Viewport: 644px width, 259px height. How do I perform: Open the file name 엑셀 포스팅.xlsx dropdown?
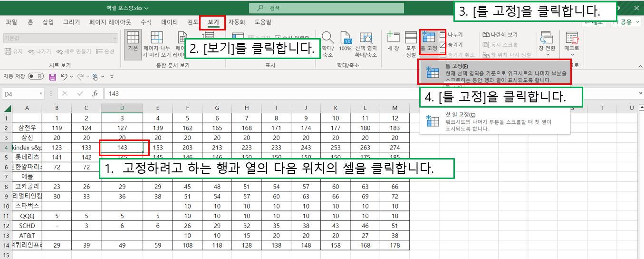pyautogui.click(x=146, y=8)
